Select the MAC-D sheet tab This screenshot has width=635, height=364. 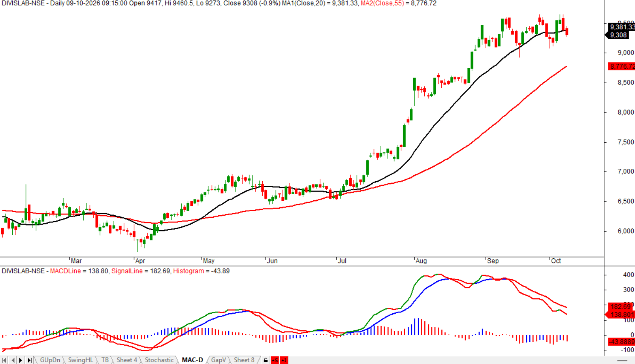point(192,360)
